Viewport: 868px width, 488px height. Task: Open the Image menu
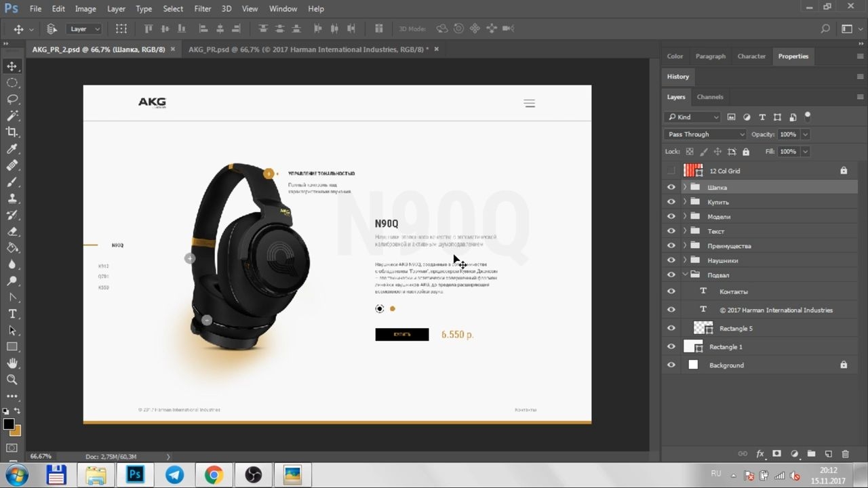point(85,9)
